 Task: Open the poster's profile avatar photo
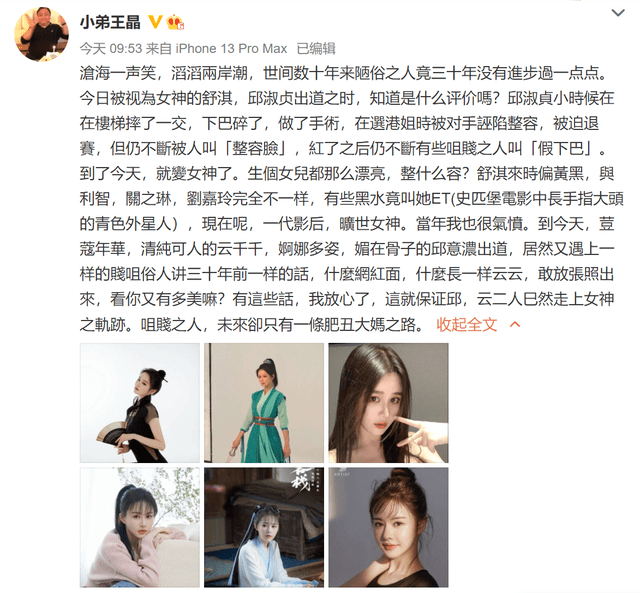(42, 34)
